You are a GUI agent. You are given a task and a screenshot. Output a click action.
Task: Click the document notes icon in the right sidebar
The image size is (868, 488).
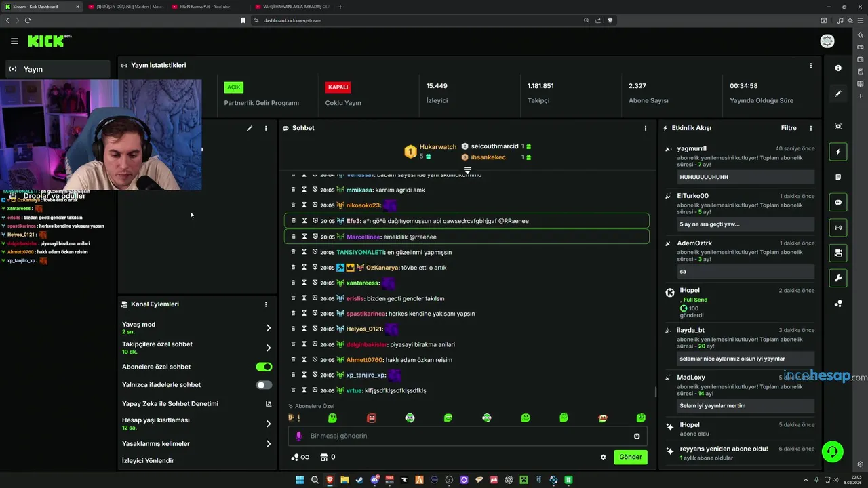pyautogui.click(x=838, y=177)
